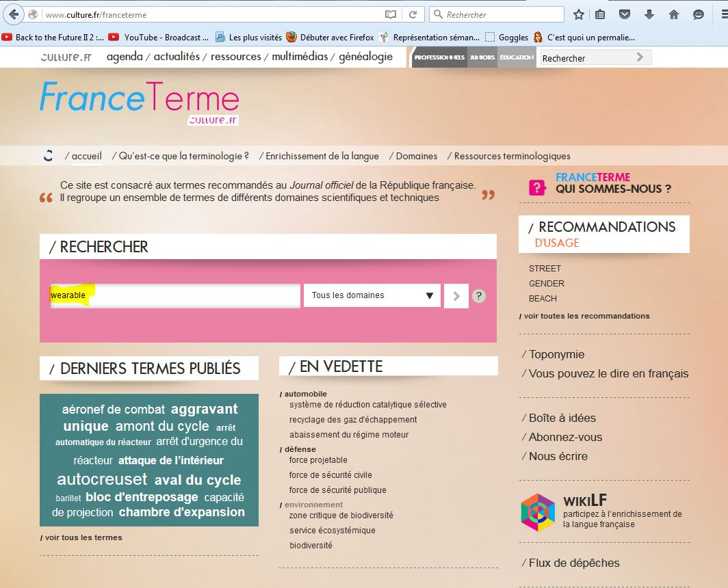Open the WikiLF hexagon logo
The width and height of the screenshot is (728, 588).
point(538,512)
